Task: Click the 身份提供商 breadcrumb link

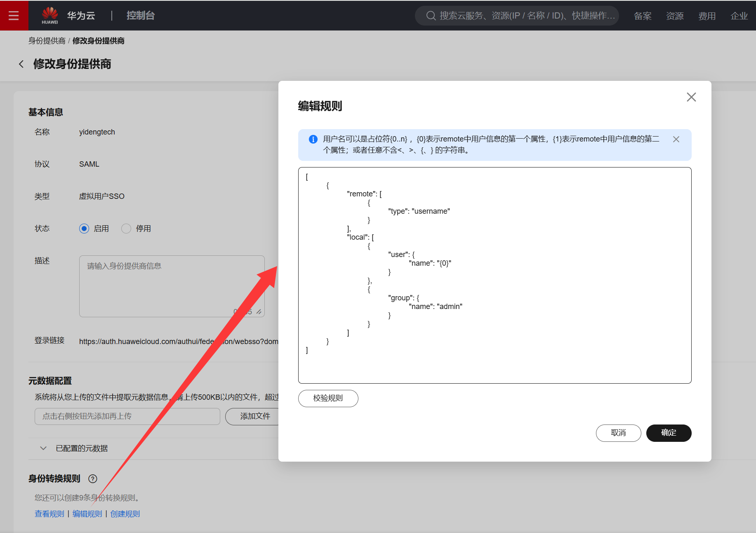Action: pyautogui.click(x=47, y=41)
